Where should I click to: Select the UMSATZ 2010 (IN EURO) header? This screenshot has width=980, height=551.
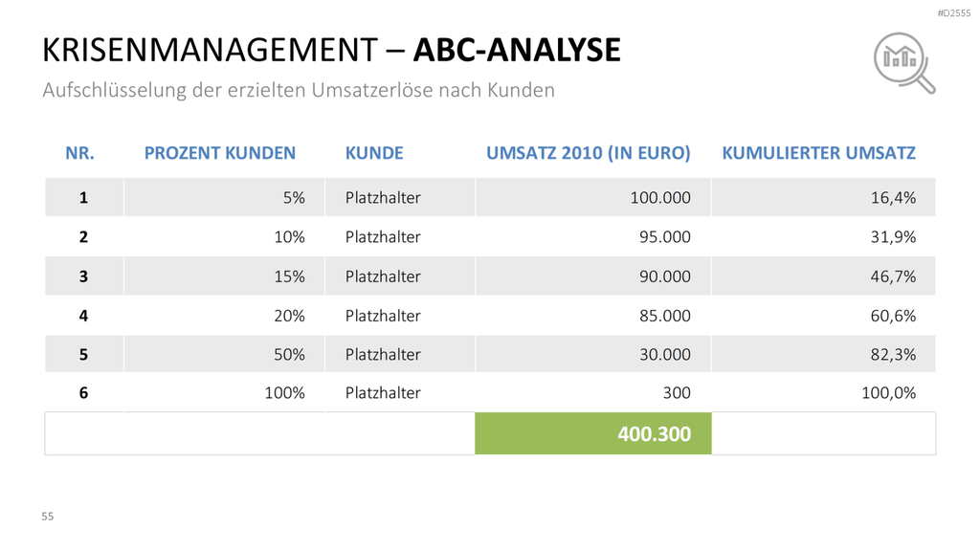(x=589, y=153)
